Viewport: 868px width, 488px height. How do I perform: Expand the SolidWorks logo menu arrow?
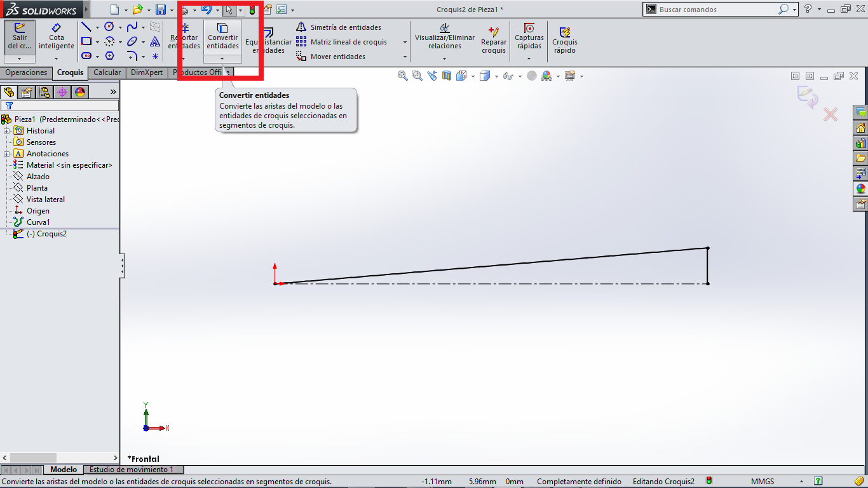pos(85,10)
